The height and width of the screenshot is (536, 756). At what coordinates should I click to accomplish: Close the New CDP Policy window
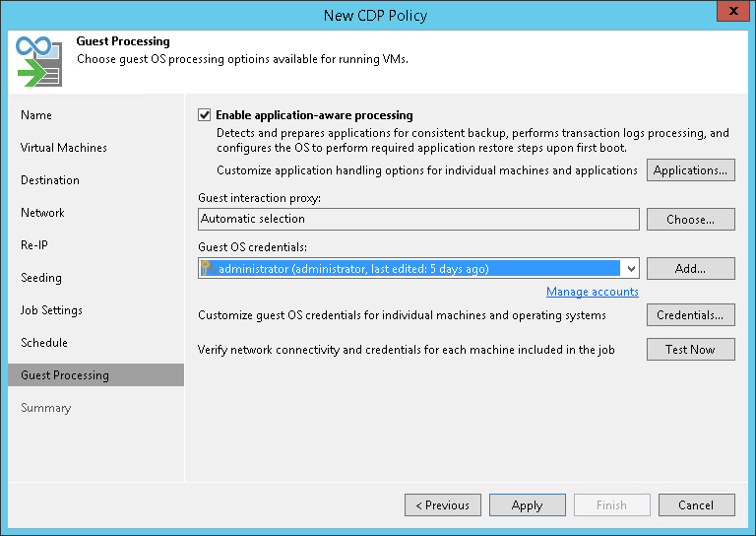pos(729,13)
